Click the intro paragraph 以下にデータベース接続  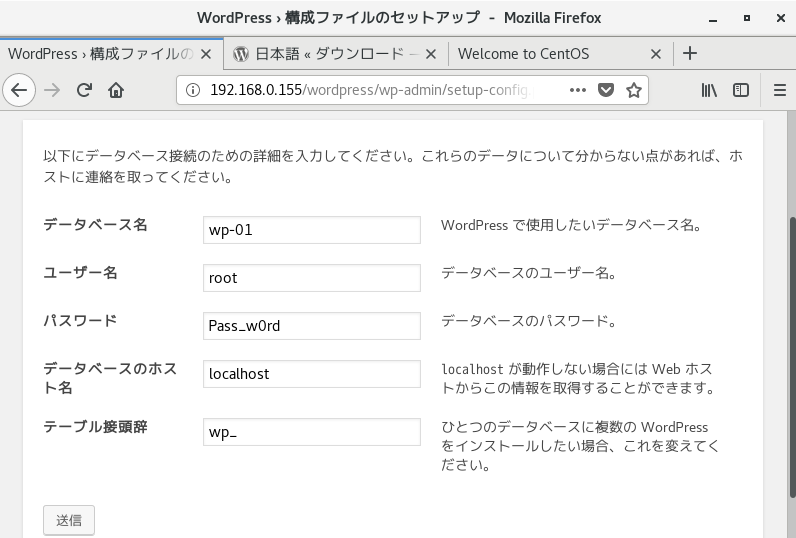pos(393,166)
